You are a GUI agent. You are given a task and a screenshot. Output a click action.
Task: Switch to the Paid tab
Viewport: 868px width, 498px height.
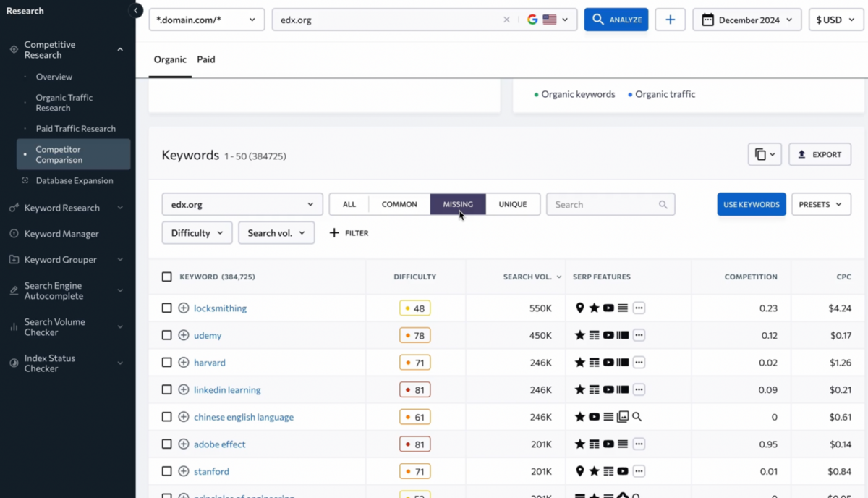[x=206, y=59]
